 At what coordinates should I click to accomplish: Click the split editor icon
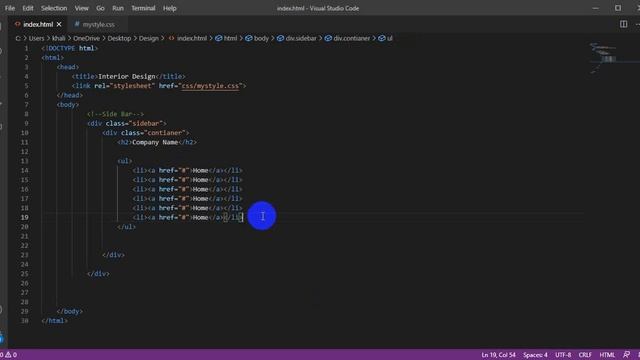623,24
